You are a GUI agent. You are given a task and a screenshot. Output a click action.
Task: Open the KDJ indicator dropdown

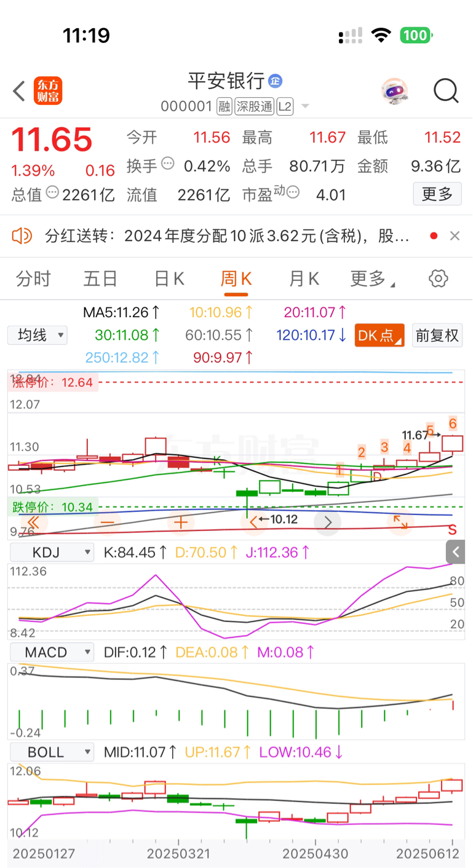[51, 552]
